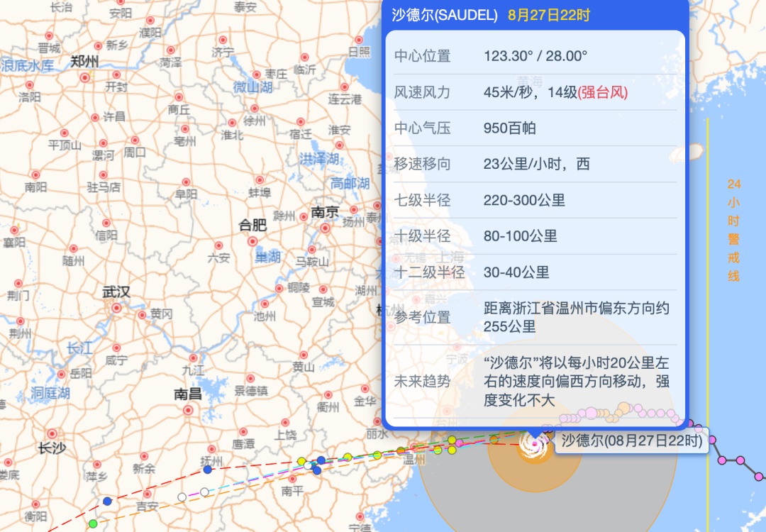766x532 pixels.
Task: Click the 强台风 intensity label in red
Action: (x=603, y=92)
